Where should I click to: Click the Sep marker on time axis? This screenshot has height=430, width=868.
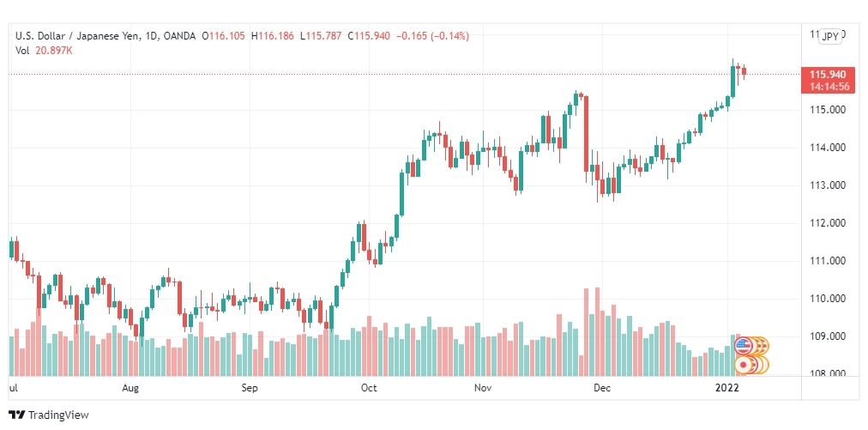(250, 388)
